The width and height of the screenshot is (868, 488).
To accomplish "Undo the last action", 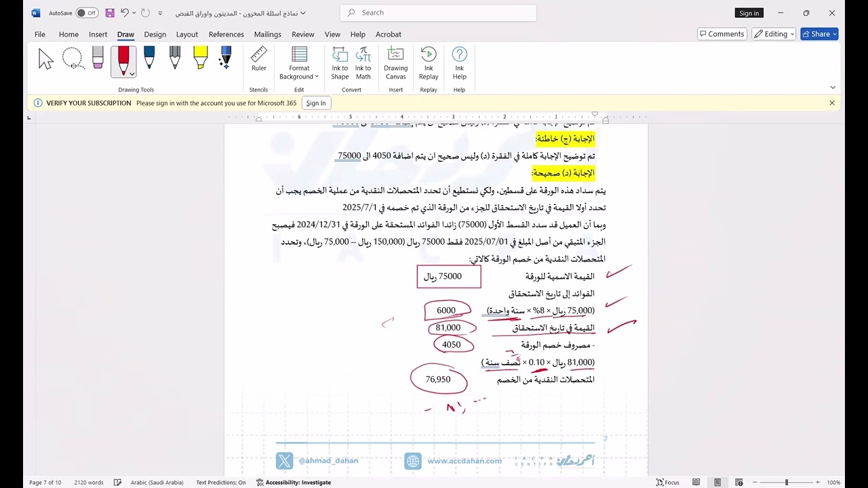I will pyautogui.click(x=125, y=13).
